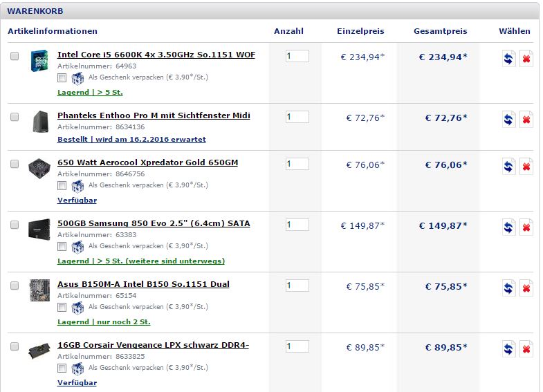Click the 'Einzelpreis' column header
The width and height of the screenshot is (543, 392).
(360, 31)
